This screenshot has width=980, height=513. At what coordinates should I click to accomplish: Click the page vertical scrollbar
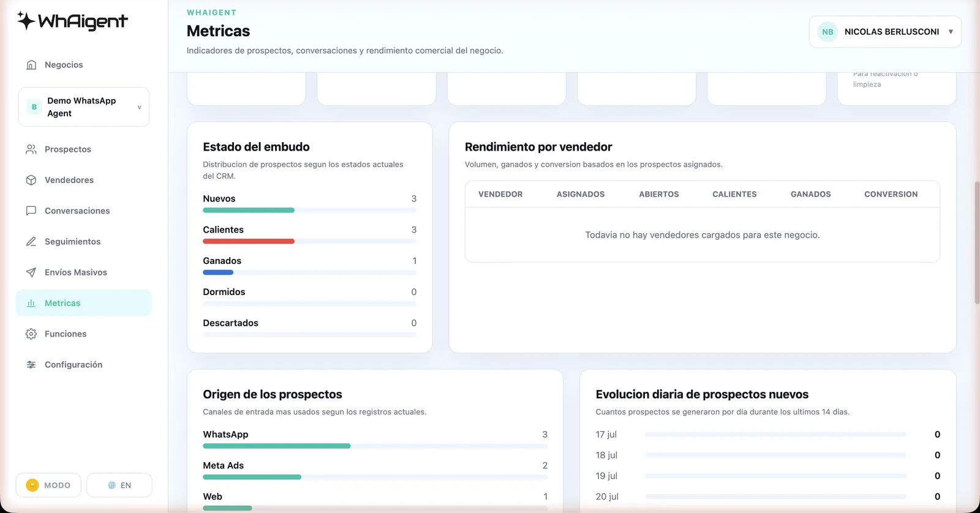[977, 242]
